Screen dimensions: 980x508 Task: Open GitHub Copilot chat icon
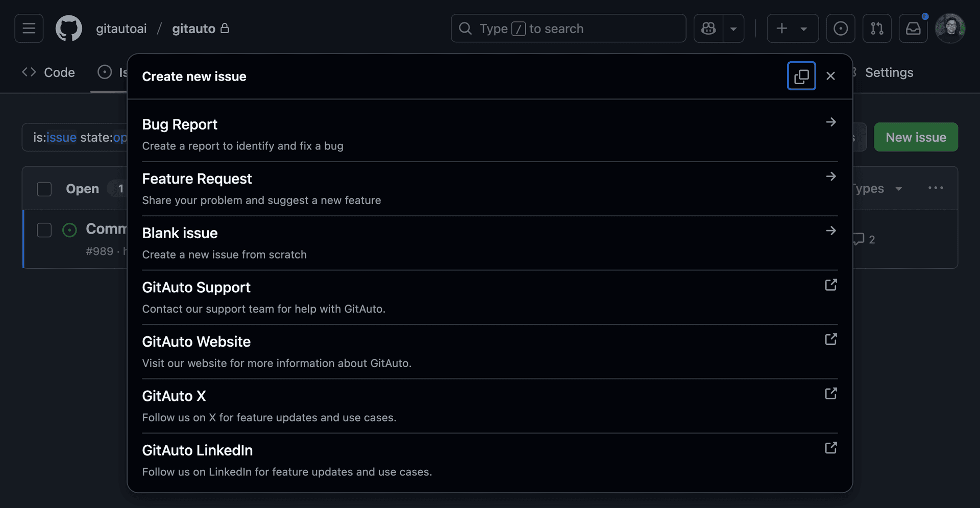click(708, 29)
